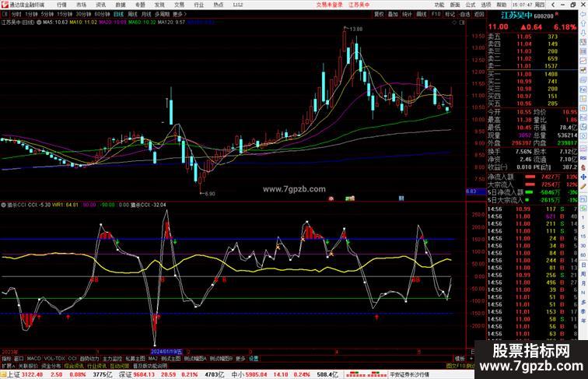Select the 窗口 tab in indicator bar
588x379 pixels.
[x=19, y=358]
